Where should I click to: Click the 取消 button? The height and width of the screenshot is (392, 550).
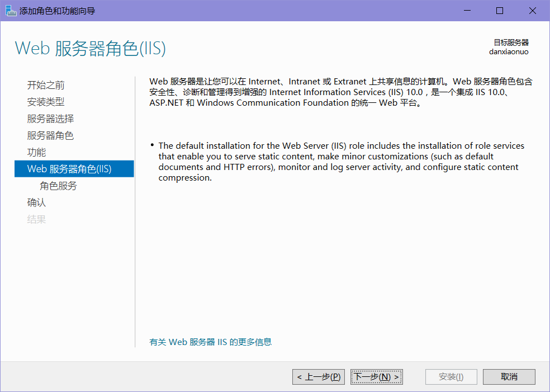pos(509,377)
